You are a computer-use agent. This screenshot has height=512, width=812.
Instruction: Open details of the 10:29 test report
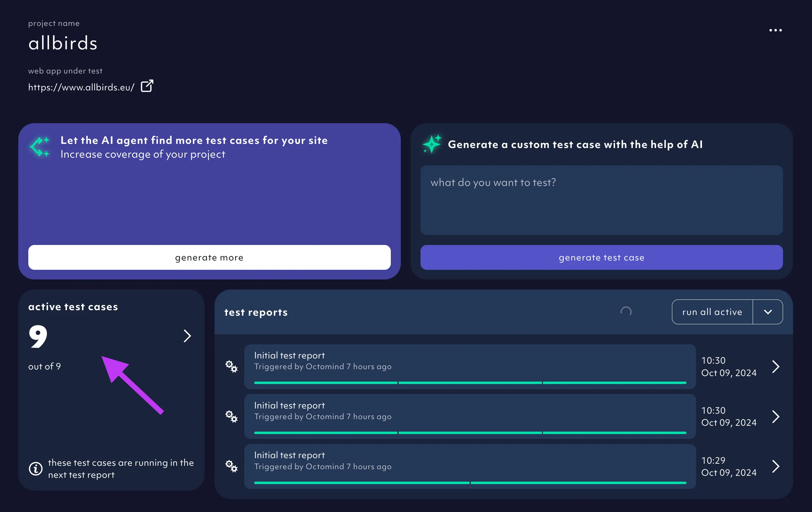coord(776,466)
